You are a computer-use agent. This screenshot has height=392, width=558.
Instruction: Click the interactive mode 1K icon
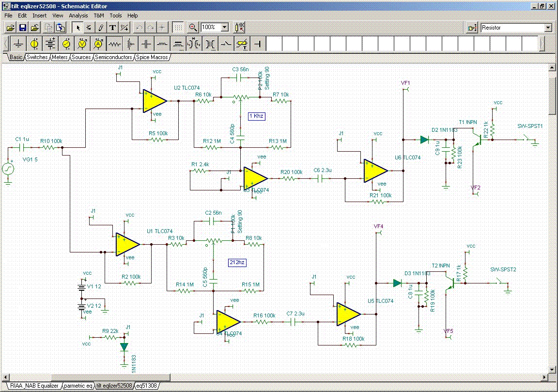240,28
